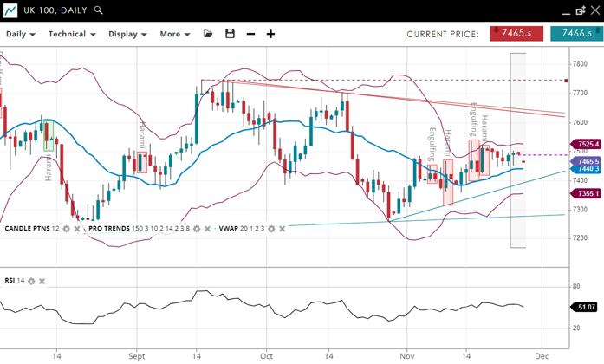Open PRO TRENDS settings gear

pos(197,229)
